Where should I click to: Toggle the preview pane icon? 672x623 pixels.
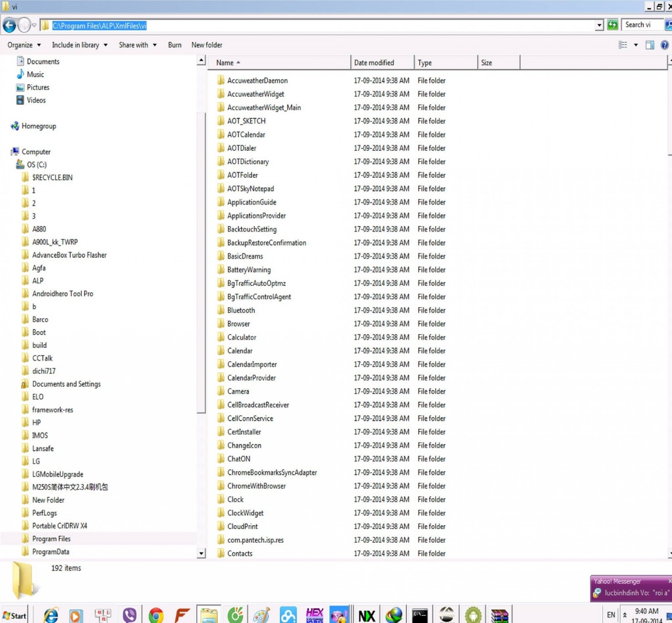(650, 45)
